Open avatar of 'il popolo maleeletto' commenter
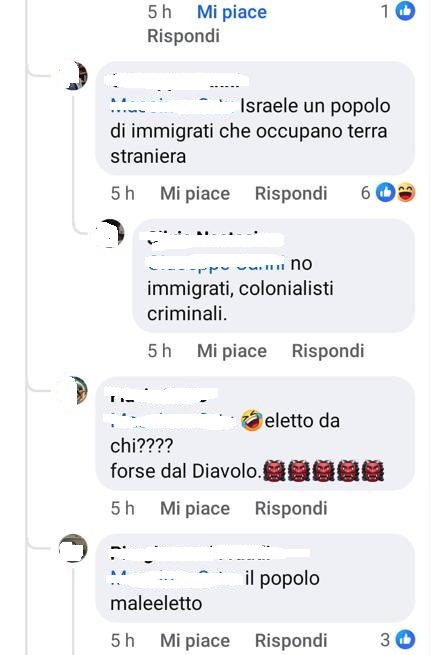Image resolution: width=430 pixels, height=655 pixels. click(73, 548)
